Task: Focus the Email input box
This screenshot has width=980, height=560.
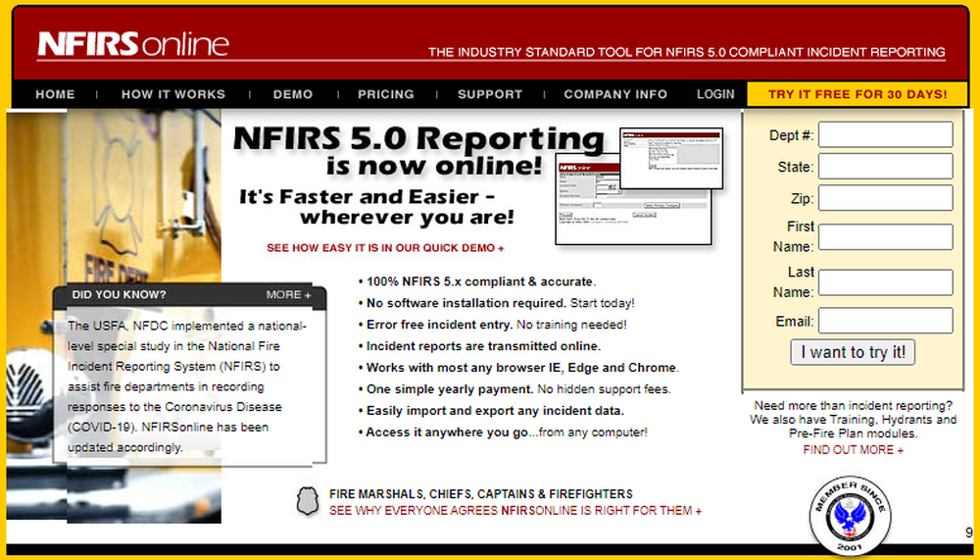Action: click(886, 321)
